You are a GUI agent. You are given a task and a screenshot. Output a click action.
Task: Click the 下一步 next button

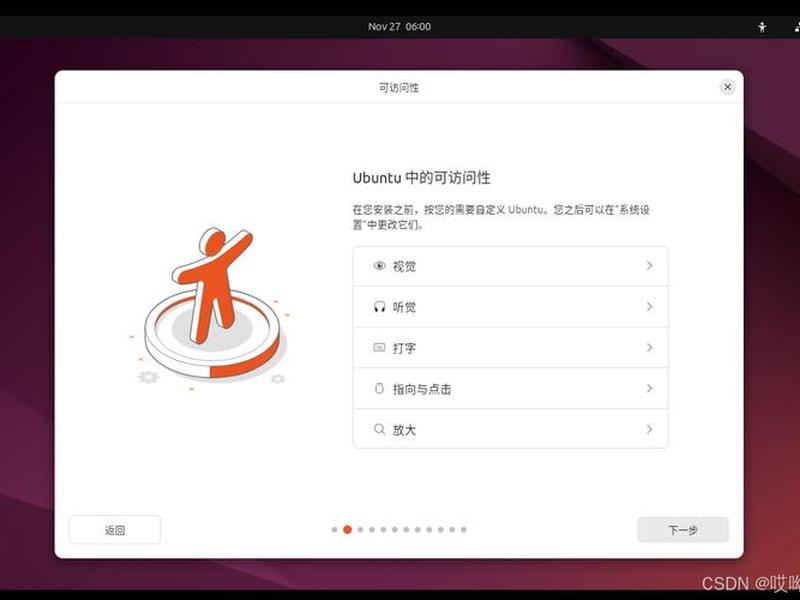(x=683, y=530)
